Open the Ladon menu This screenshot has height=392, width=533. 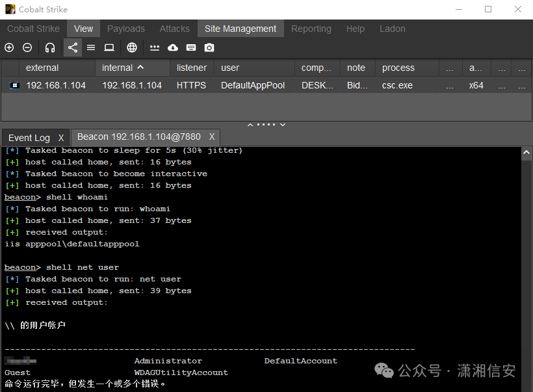click(x=392, y=29)
